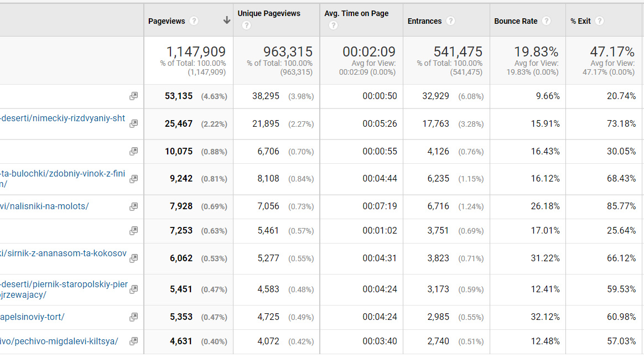
Task: Open piernik-staropolskiy page link
Action: 64,284
